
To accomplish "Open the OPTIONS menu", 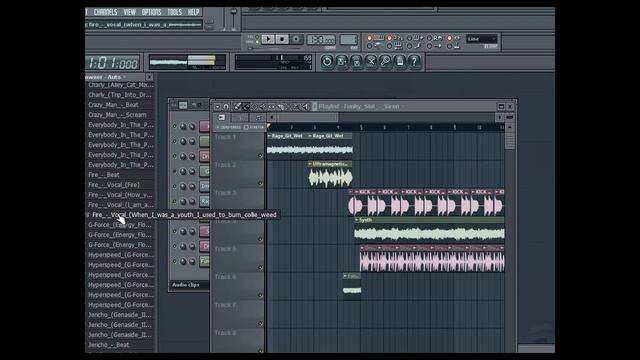I will click(151, 12).
